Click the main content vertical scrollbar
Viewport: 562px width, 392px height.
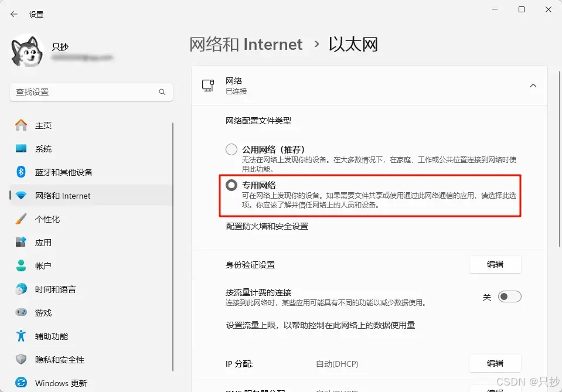click(x=560, y=159)
